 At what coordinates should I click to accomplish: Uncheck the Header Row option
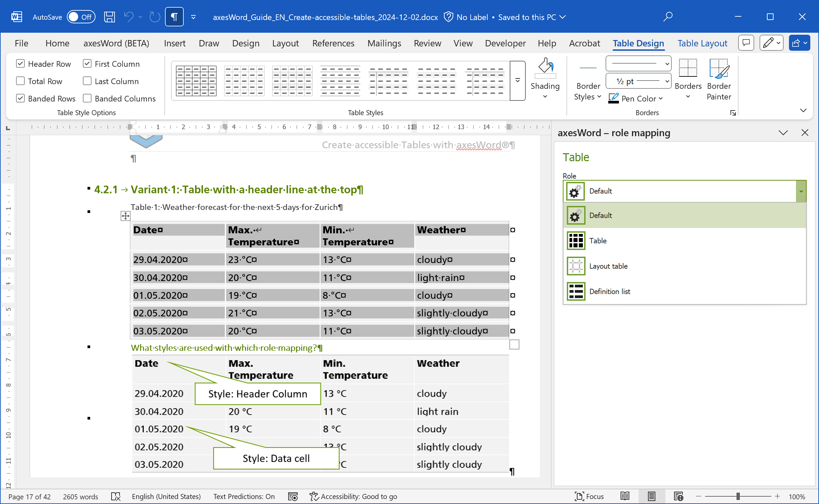[x=20, y=63]
